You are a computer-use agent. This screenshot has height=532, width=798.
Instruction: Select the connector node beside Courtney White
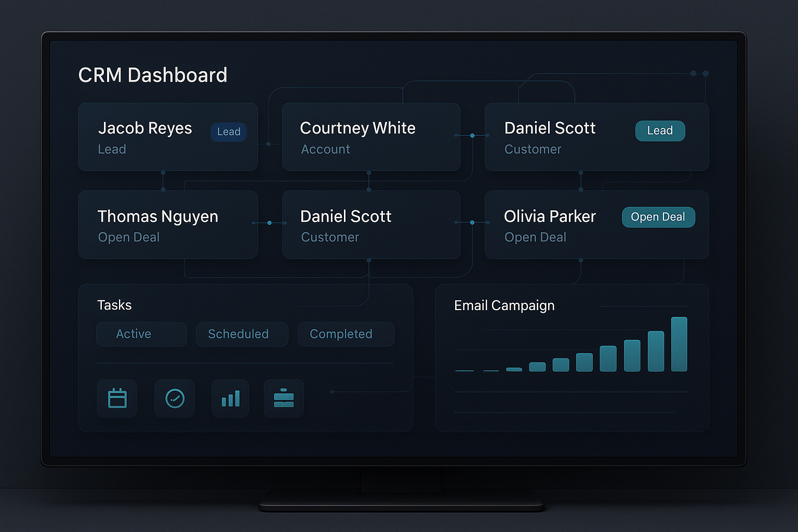(x=472, y=136)
